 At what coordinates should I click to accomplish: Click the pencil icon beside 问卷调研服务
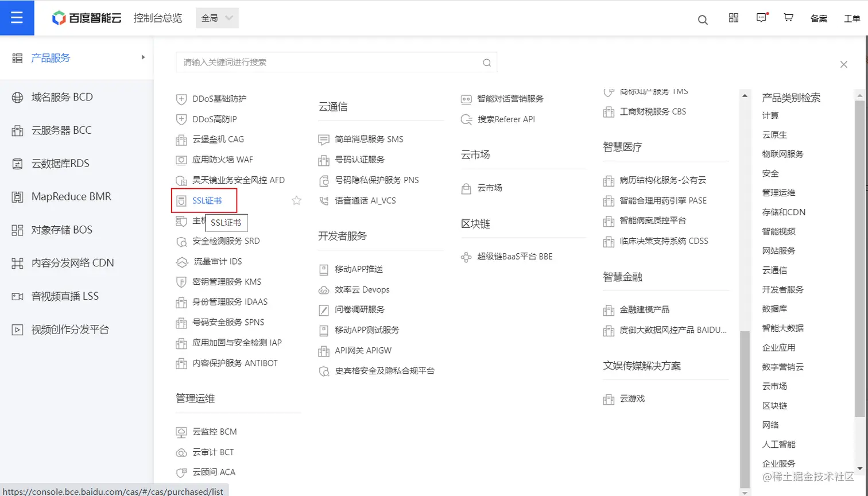[x=324, y=310]
